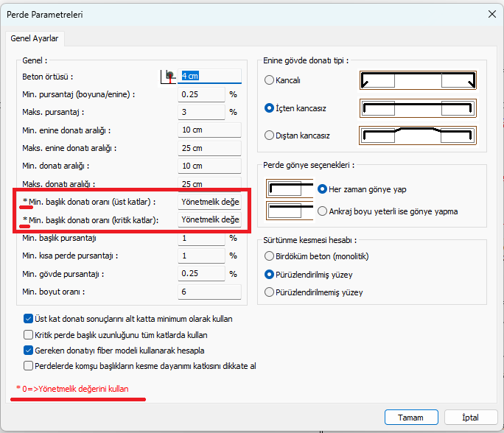
Task: Click the Kancalı rebar diagram image
Action: [418, 80]
